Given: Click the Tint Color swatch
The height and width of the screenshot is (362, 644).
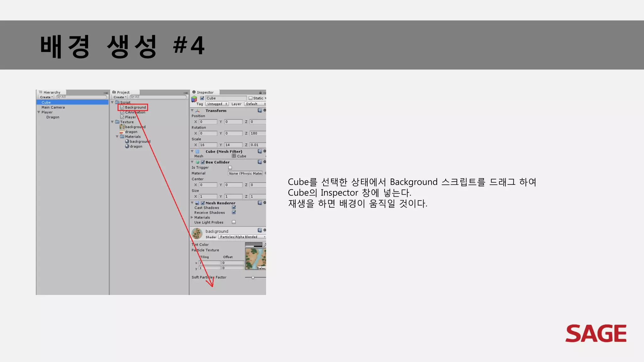Looking at the screenshot, I should point(254,244).
